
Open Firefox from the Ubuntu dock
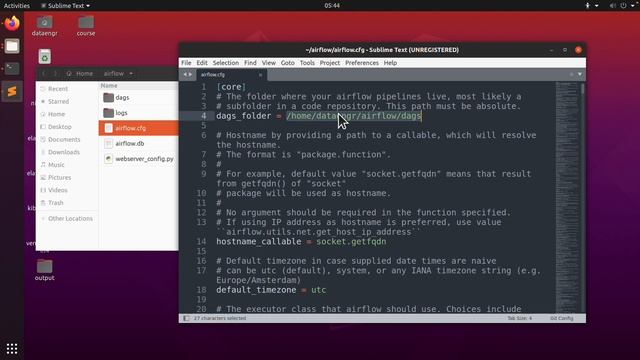[x=12, y=23]
